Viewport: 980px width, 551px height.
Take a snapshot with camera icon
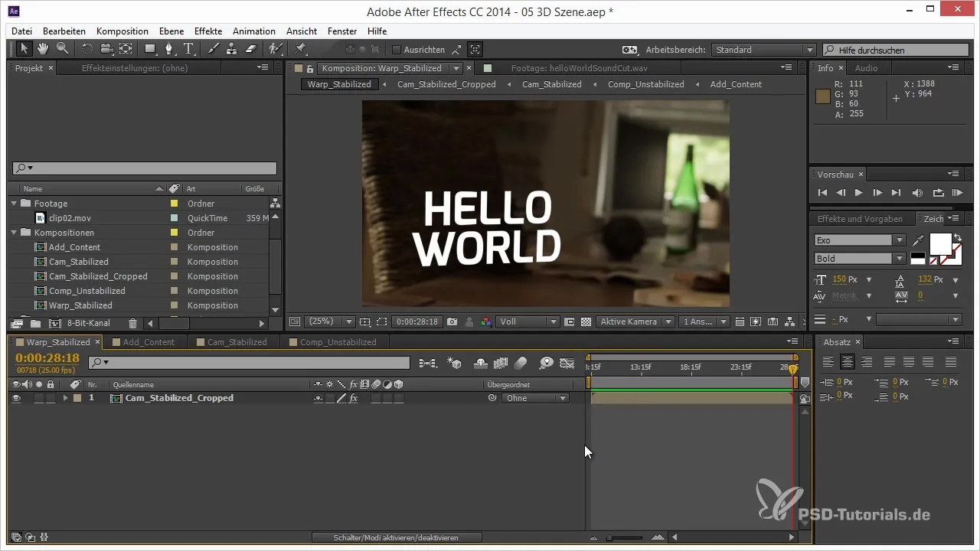coord(452,322)
